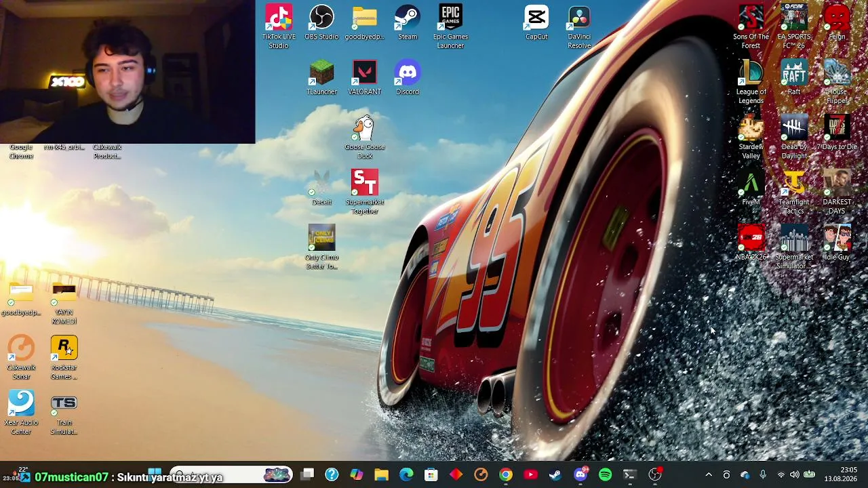Open the Teamfight Tactics shortcut
868x488 pixels.
[x=794, y=192]
